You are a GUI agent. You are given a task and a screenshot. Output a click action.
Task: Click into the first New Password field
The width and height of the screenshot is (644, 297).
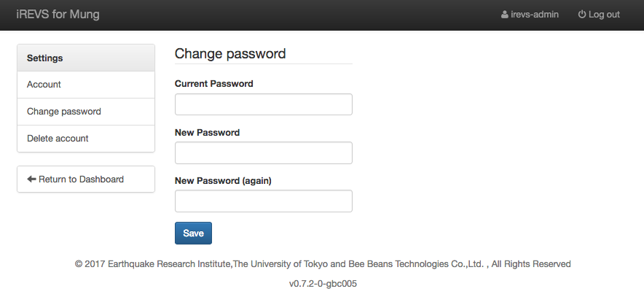[x=264, y=153]
